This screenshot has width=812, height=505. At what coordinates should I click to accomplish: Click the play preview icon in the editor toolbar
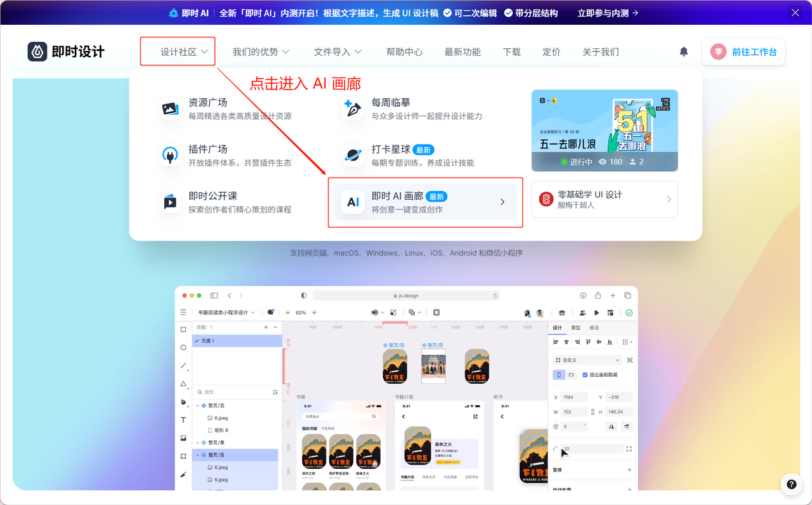(x=596, y=313)
